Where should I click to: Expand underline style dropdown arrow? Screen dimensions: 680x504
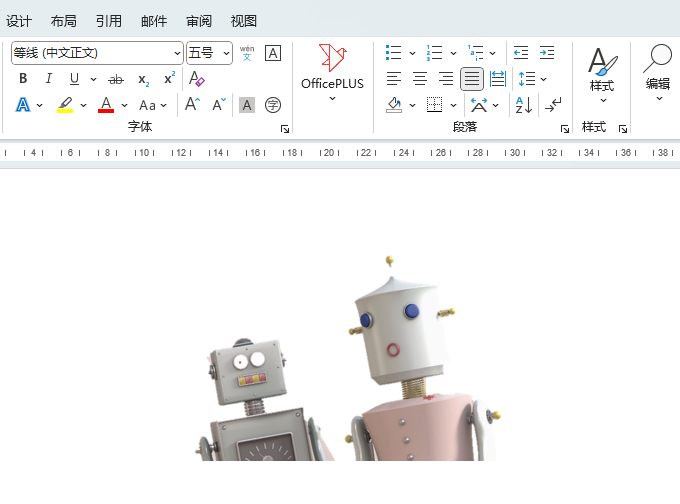click(93, 79)
